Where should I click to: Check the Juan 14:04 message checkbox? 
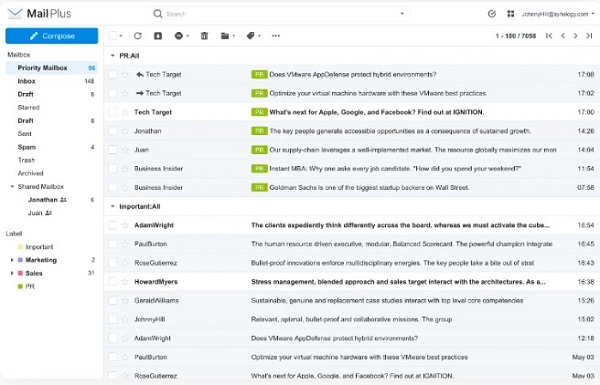[112, 150]
